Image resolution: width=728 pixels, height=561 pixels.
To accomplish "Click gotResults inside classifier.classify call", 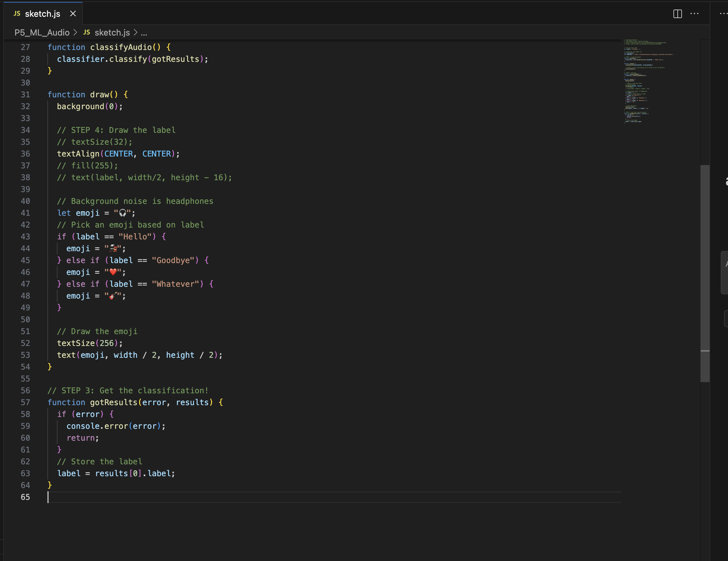I will tap(176, 59).
